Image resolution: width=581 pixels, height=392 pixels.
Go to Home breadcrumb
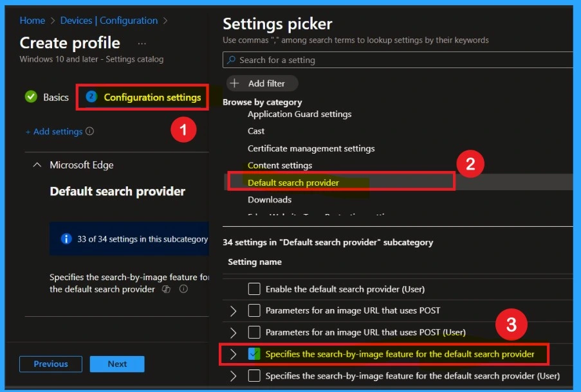tap(32, 21)
